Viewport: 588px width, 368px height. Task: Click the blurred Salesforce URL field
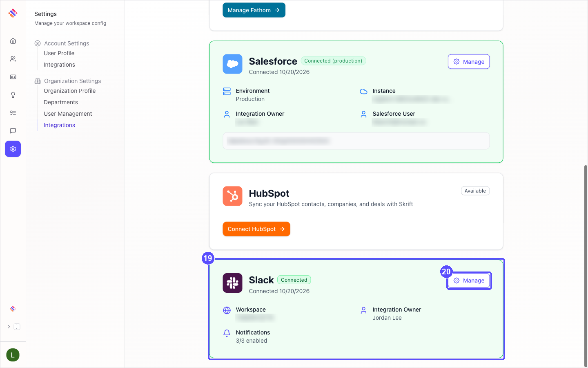pyautogui.click(x=356, y=141)
